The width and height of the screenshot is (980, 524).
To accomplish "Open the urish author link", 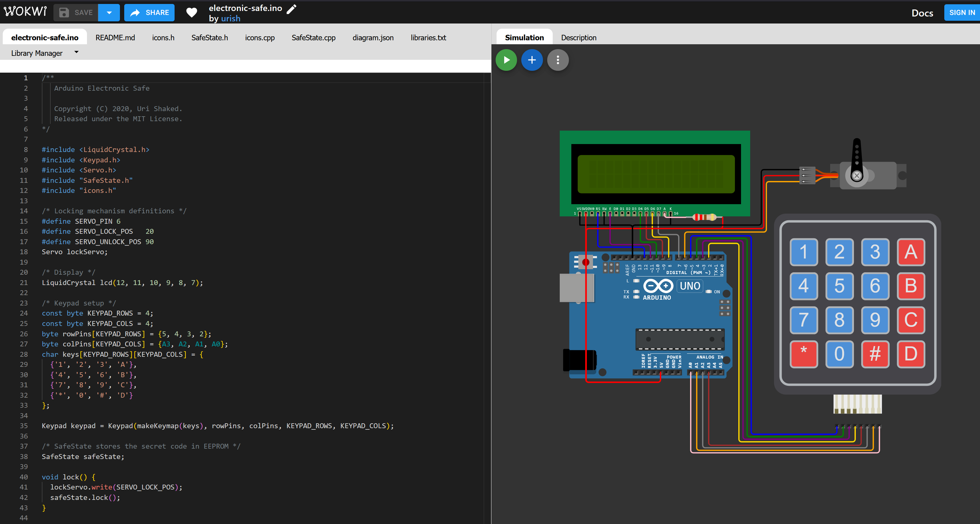I will [230, 18].
